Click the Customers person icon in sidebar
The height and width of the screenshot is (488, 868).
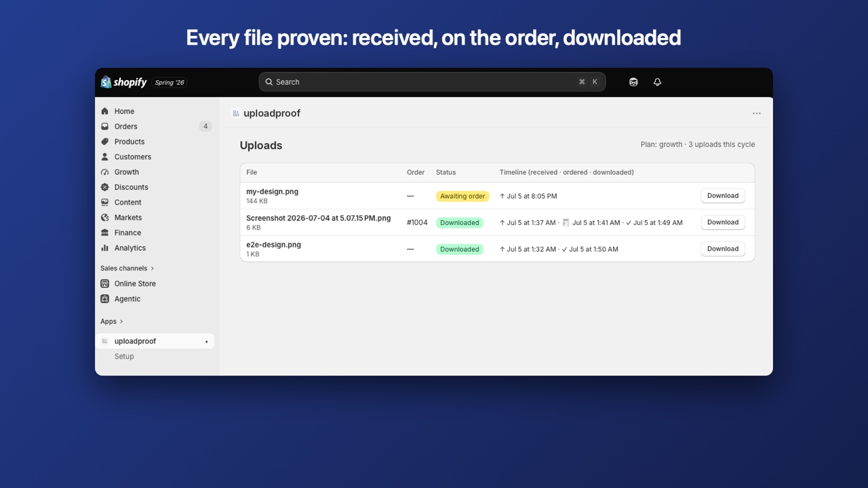click(x=104, y=157)
